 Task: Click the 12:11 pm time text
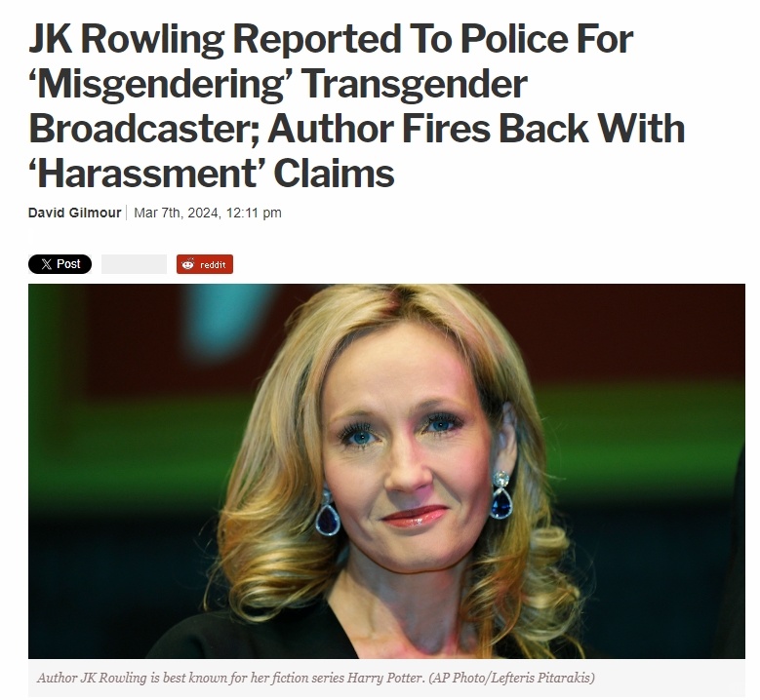pyautogui.click(x=254, y=213)
